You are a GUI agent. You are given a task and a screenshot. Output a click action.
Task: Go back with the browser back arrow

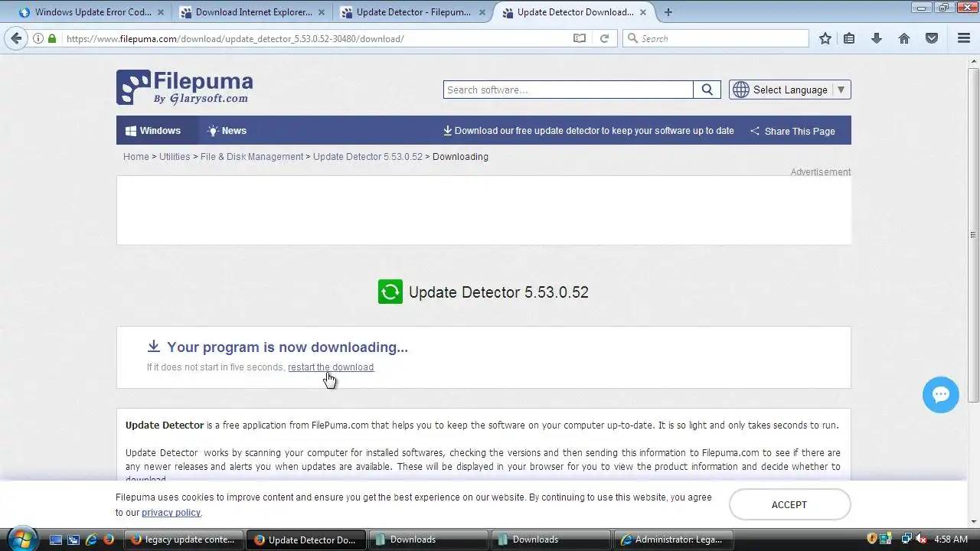tap(17, 38)
